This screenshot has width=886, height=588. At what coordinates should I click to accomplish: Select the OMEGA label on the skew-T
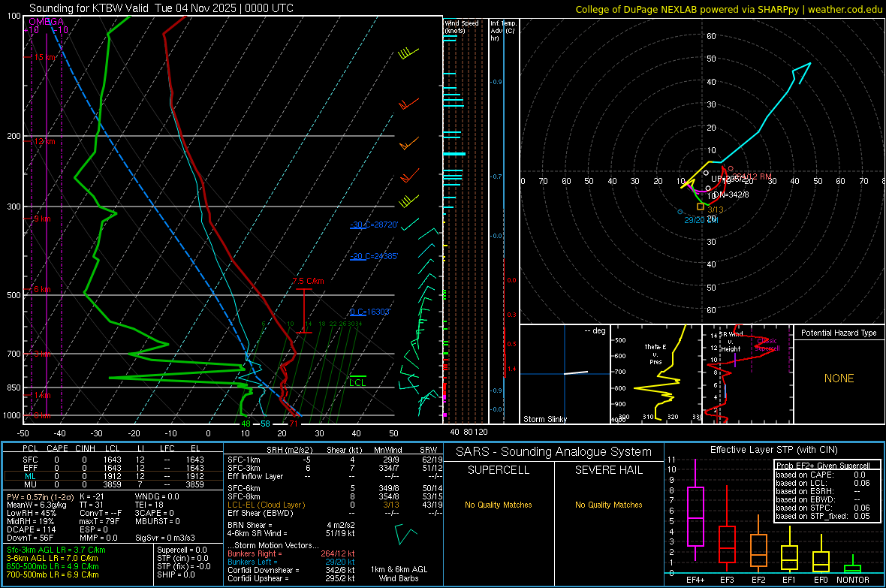click(46, 22)
